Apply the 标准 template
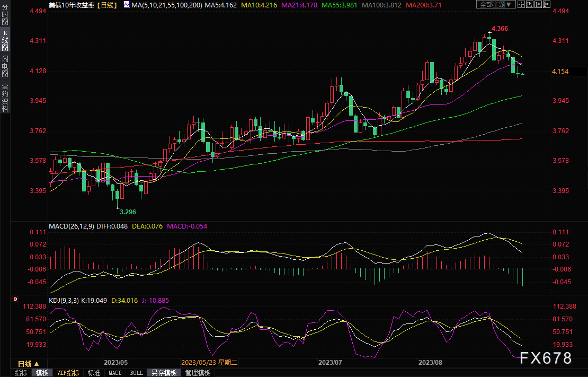Viewport: 588px width, 377px height. [x=94, y=373]
